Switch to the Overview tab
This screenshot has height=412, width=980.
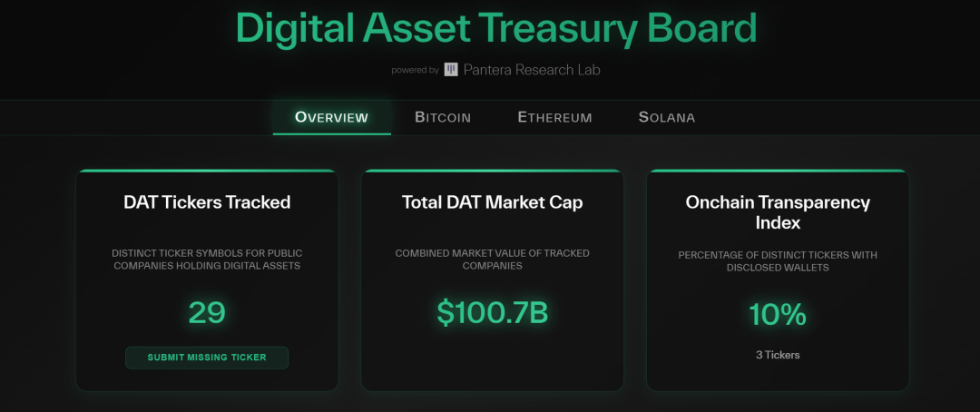pyautogui.click(x=331, y=117)
